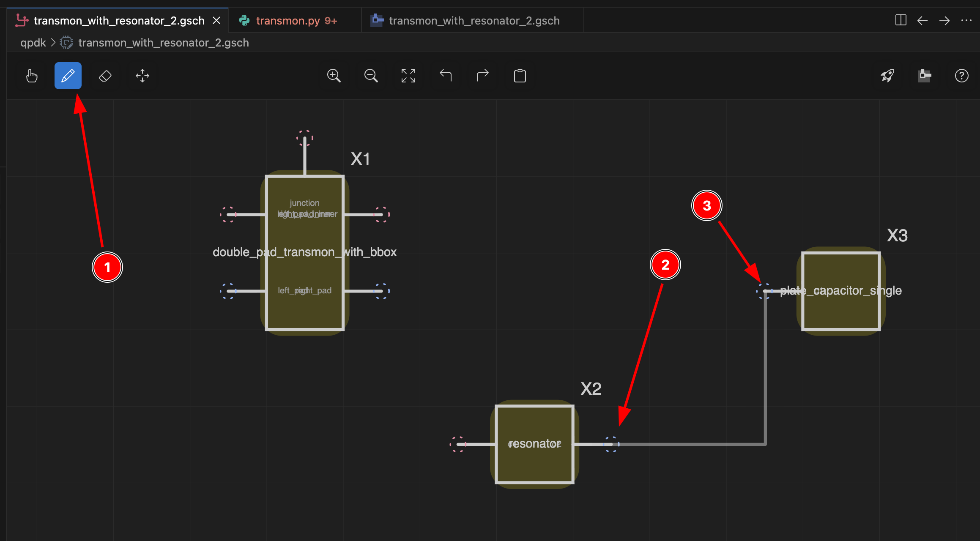980x541 pixels.
Task: Open the layout view icon in toolbar
Action: pyautogui.click(x=925, y=76)
